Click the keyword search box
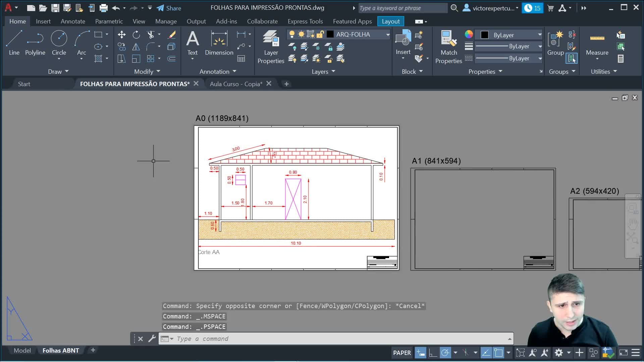644x362 pixels. click(x=402, y=8)
